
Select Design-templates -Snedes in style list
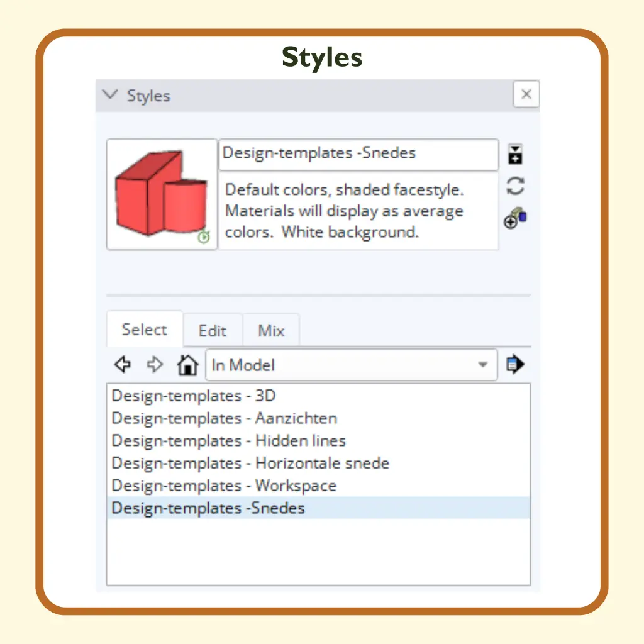coord(318,508)
